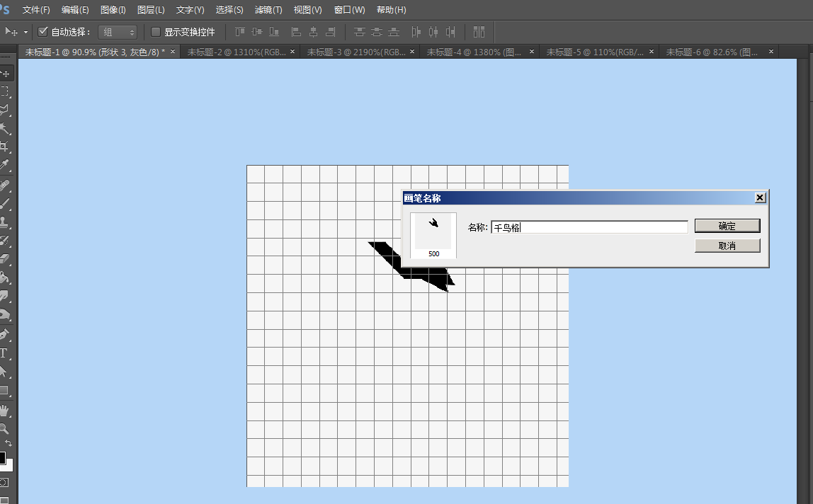
Task: Click the 名称 brush name input field
Action: [x=589, y=227]
